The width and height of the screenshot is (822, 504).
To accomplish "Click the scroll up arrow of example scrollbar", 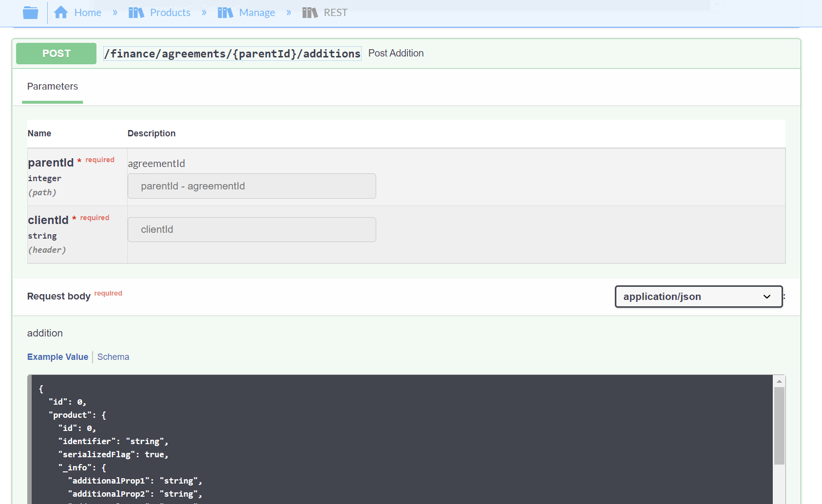I will click(779, 381).
